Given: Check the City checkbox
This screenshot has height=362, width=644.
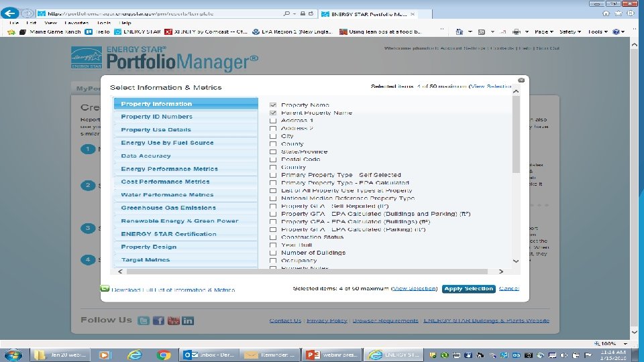Looking at the screenshot, I should click(273, 136).
